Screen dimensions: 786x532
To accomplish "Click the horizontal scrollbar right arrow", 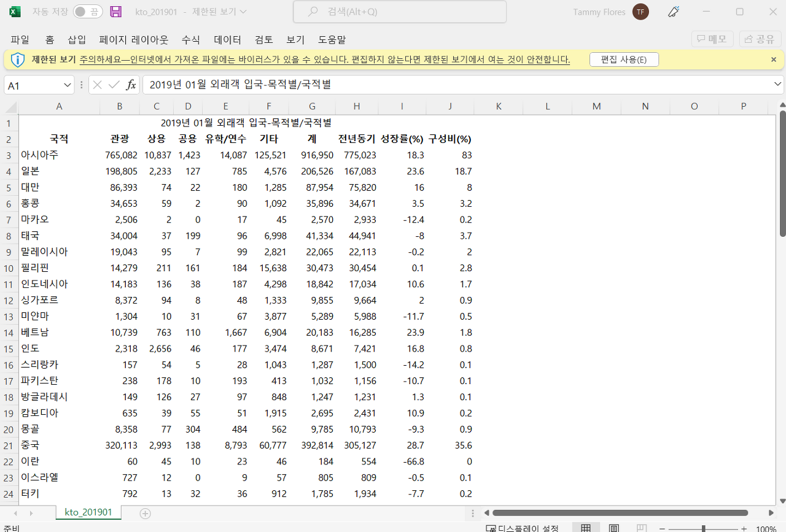I will coord(771,513).
